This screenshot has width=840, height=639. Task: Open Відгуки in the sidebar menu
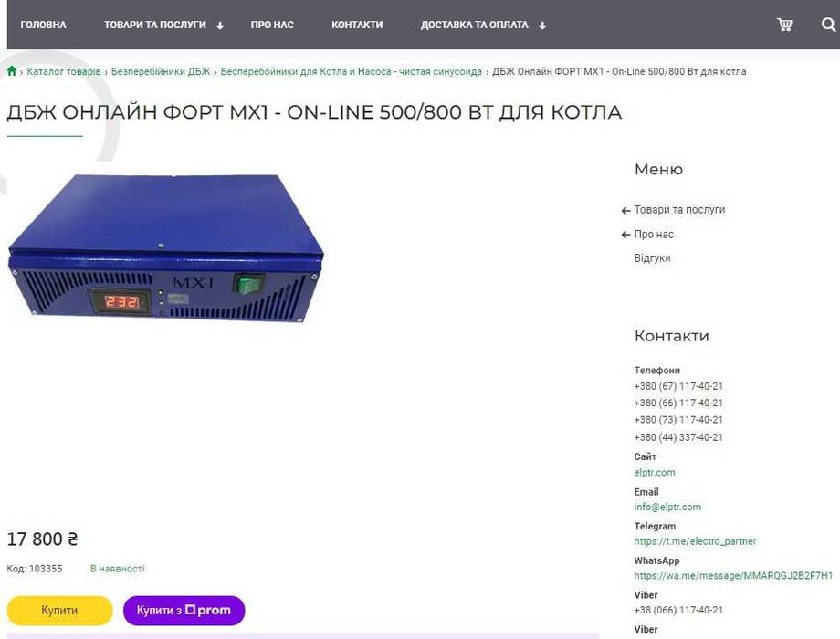click(652, 258)
